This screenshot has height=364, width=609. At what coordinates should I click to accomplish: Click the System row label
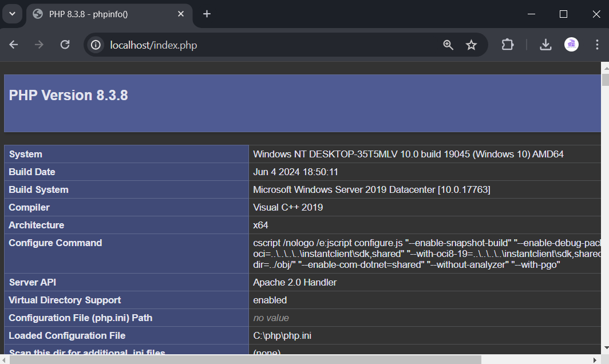pyautogui.click(x=26, y=154)
